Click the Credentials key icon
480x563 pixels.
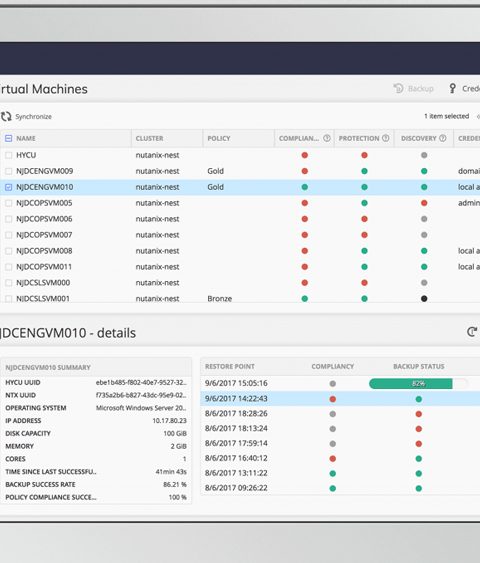(453, 88)
